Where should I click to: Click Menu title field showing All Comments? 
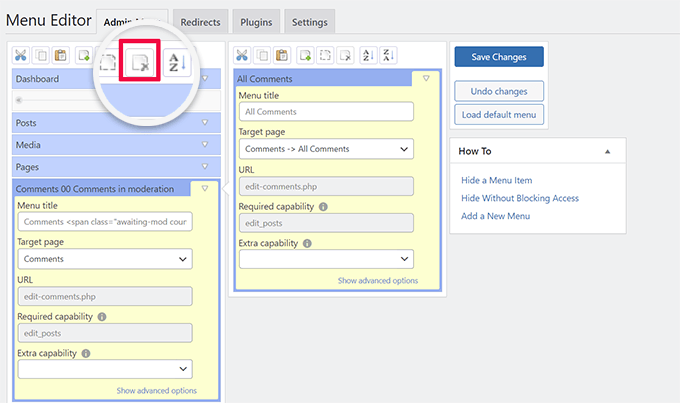click(x=326, y=111)
